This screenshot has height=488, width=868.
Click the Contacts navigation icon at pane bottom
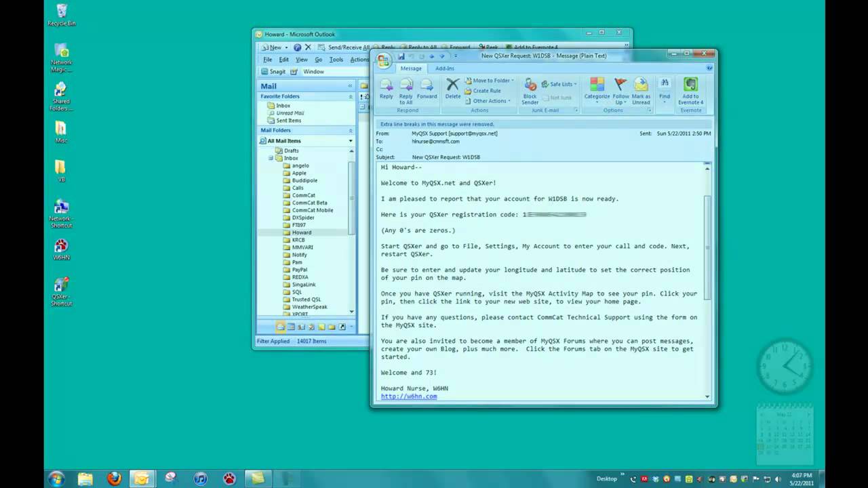click(x=301, y=327)
